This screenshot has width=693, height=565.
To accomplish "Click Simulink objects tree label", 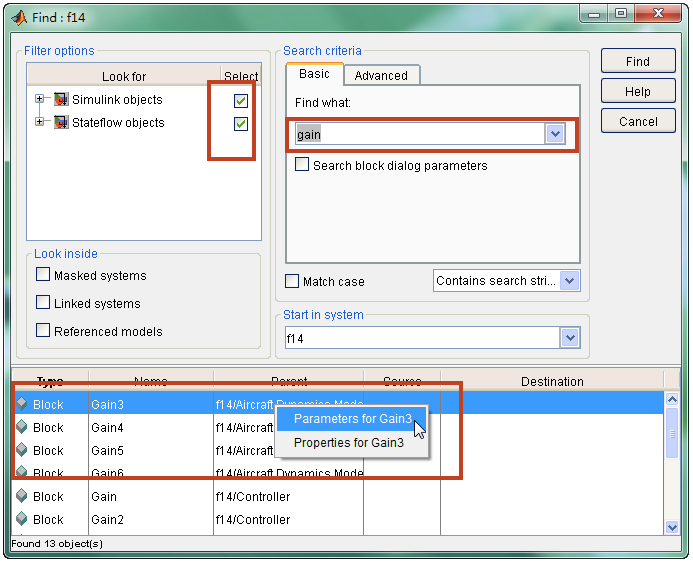I will 117,99.
